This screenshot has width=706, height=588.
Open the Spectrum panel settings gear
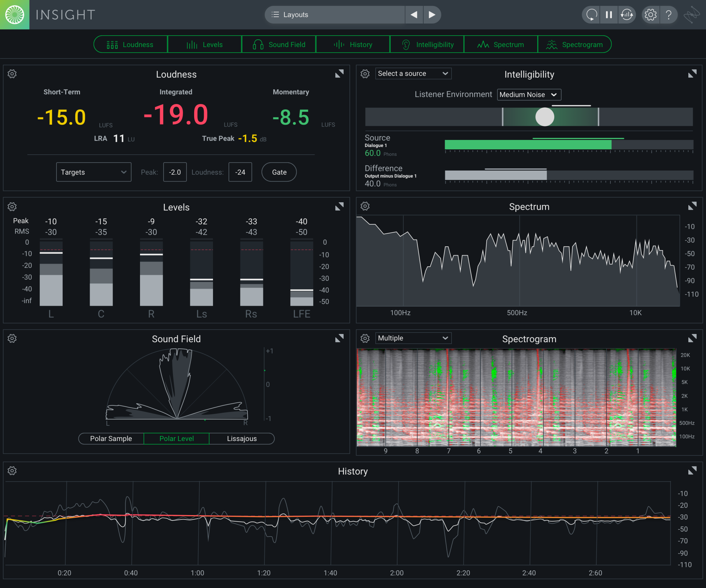click(365, 206)
